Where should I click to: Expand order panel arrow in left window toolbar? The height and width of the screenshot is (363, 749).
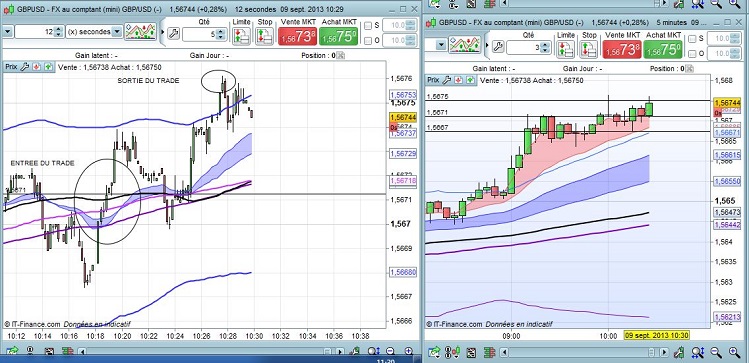click(162, 32)
